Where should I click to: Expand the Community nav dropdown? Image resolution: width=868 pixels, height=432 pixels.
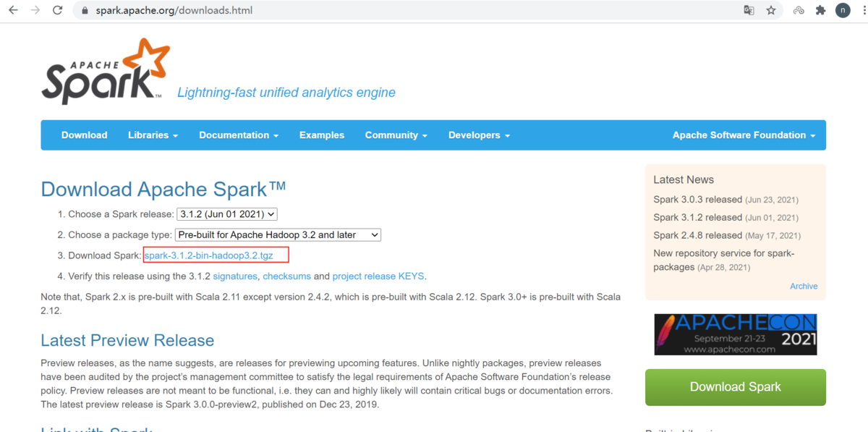pos(396,135)
